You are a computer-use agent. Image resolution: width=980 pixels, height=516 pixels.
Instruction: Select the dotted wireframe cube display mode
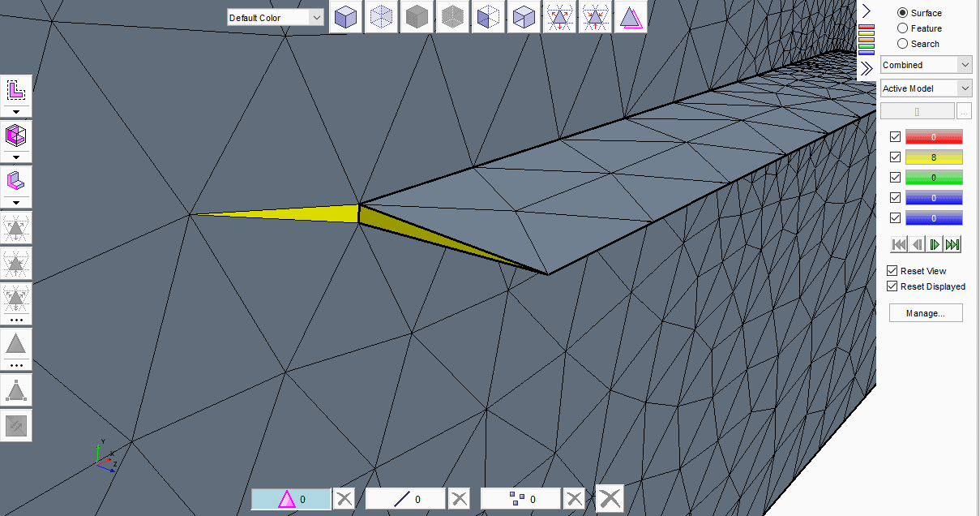pyautogui.click(x=381, y=17)
